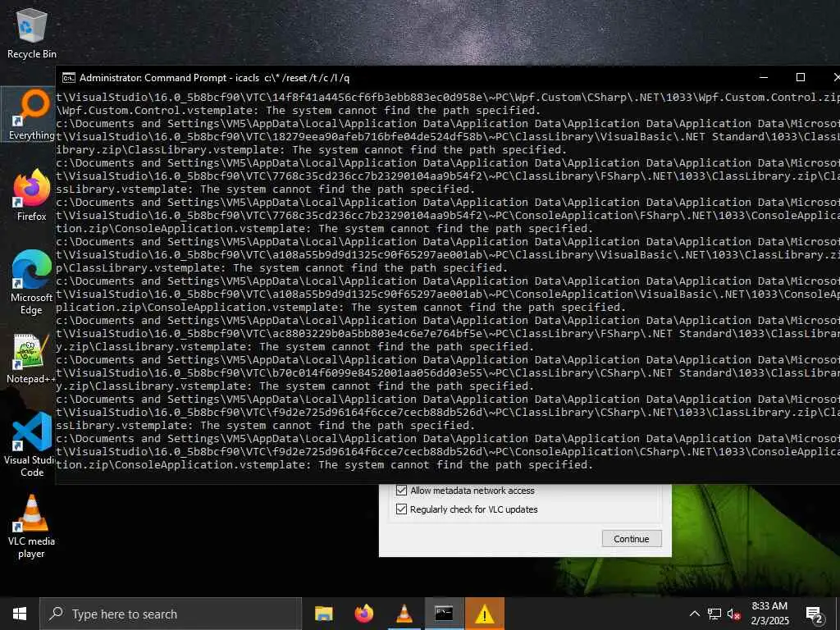The height and width of the screenshot is (630, 840).
Task: Click the muted volume tray icon
Action: (733, 614)
